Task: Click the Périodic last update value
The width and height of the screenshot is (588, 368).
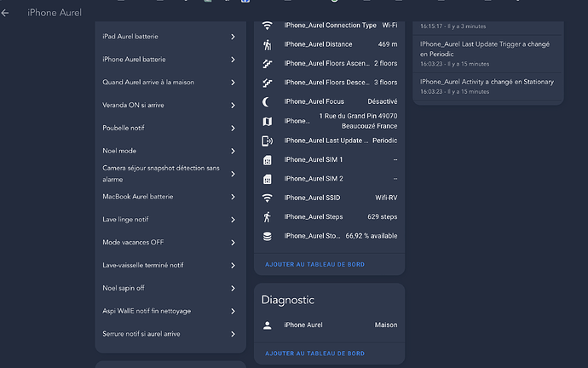Action: pos(384,141)
